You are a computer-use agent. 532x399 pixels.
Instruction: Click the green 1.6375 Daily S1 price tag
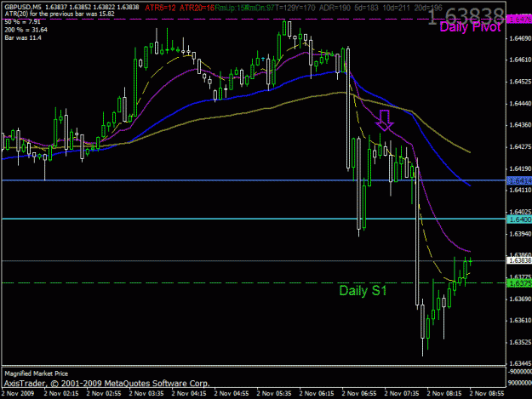tap(519, 283)
